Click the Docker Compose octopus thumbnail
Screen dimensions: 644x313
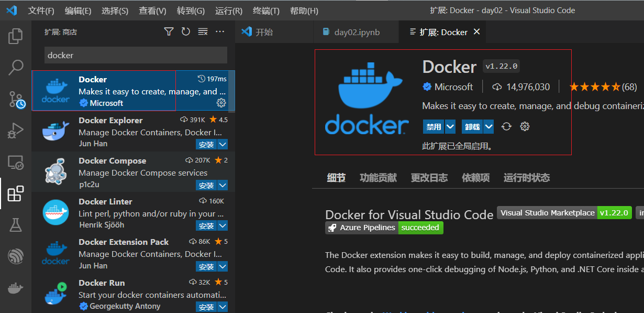55,172
